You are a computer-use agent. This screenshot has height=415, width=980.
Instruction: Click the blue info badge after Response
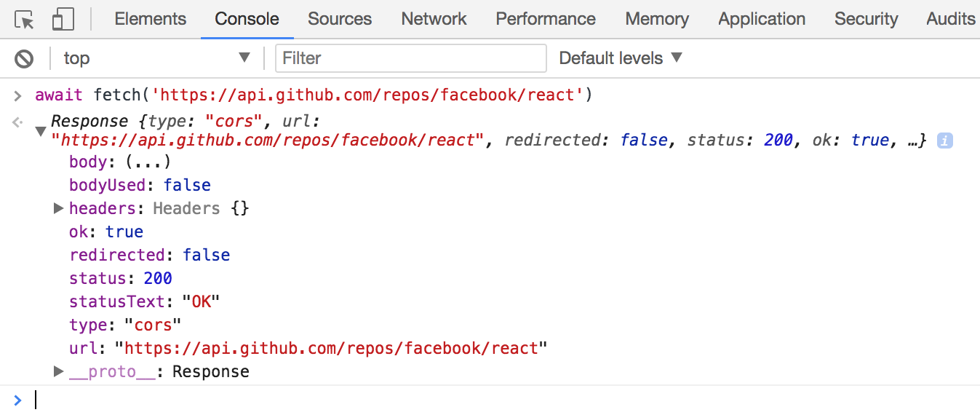point(944,141)
